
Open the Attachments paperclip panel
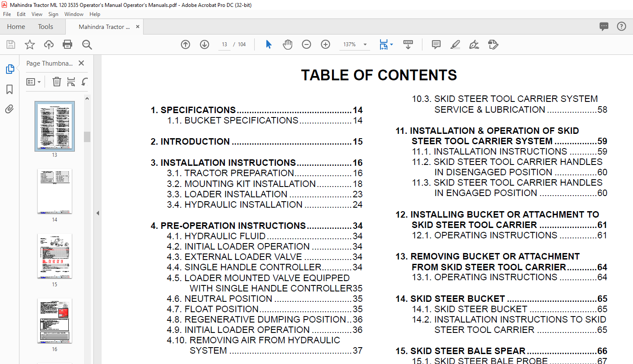[x=10, y=109]
